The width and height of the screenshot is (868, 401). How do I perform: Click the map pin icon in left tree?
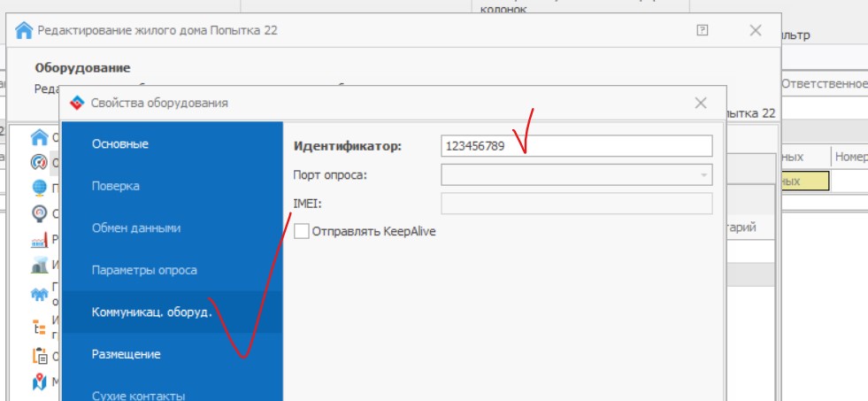tap(39, 382)
